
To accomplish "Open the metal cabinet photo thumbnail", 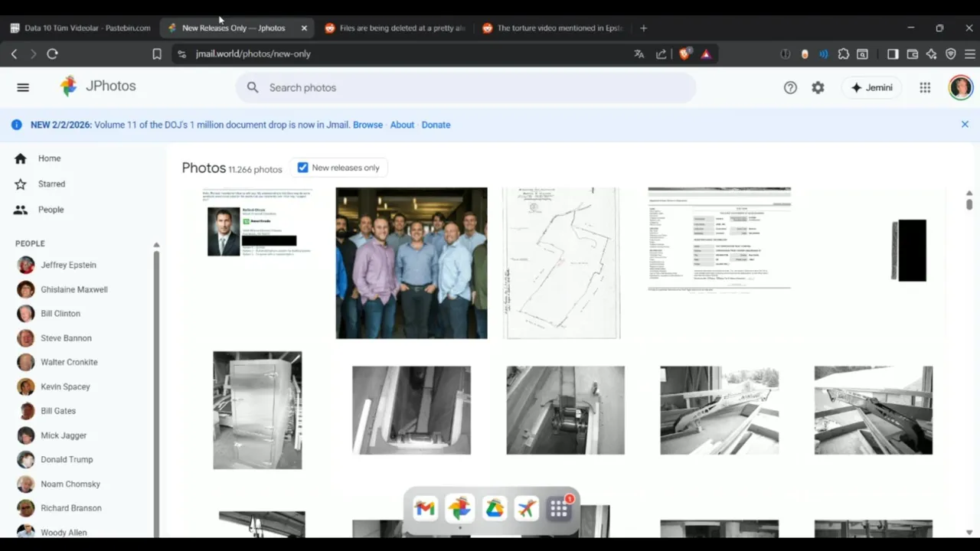I will tap(257, 410).
